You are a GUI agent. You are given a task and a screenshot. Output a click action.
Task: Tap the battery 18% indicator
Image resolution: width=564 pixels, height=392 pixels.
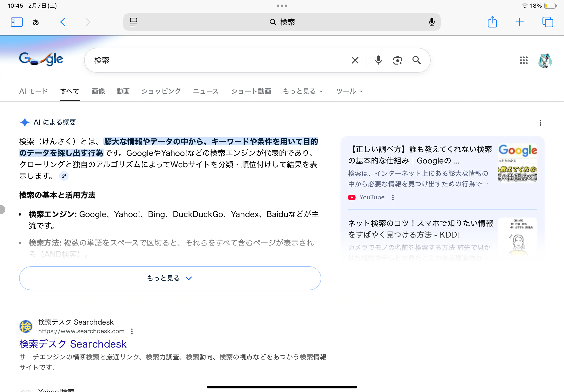click(543, 6)
